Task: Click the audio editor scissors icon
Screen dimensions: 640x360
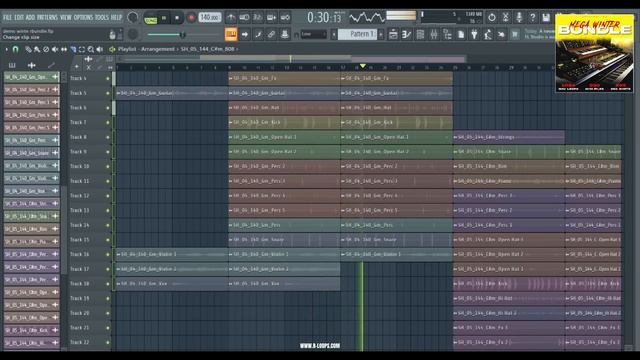Action: [x=505, y=18]
